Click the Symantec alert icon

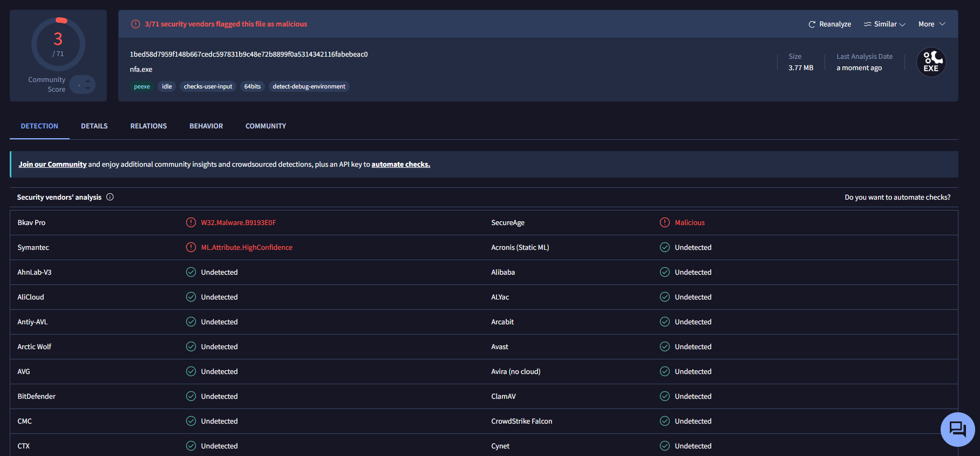tap(191, 247)
